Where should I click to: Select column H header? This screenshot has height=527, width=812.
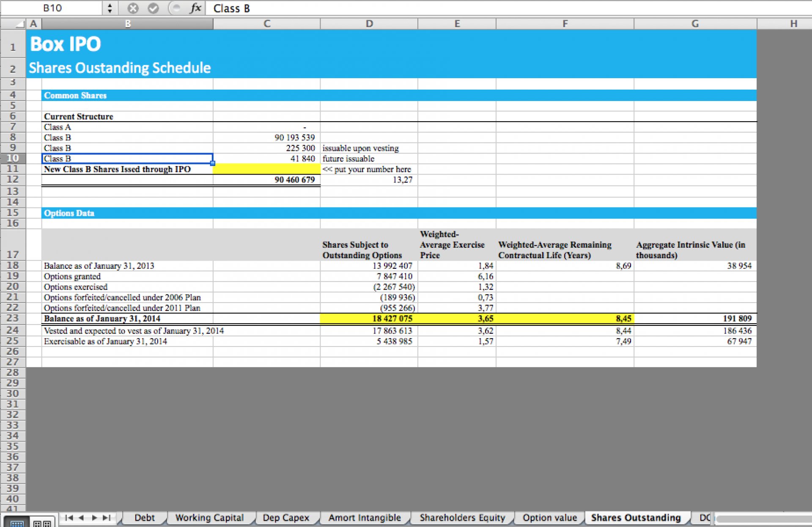(x=793, y=24)
